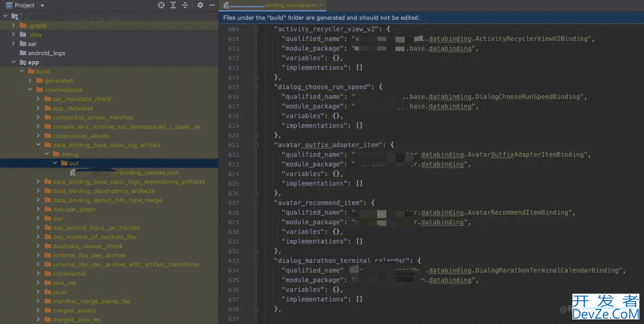Fold the avatar_outfix_adapter_item block at line 621
Image resolution: width=644 pixels, height=324 pixels.
(x=256, y=145)
